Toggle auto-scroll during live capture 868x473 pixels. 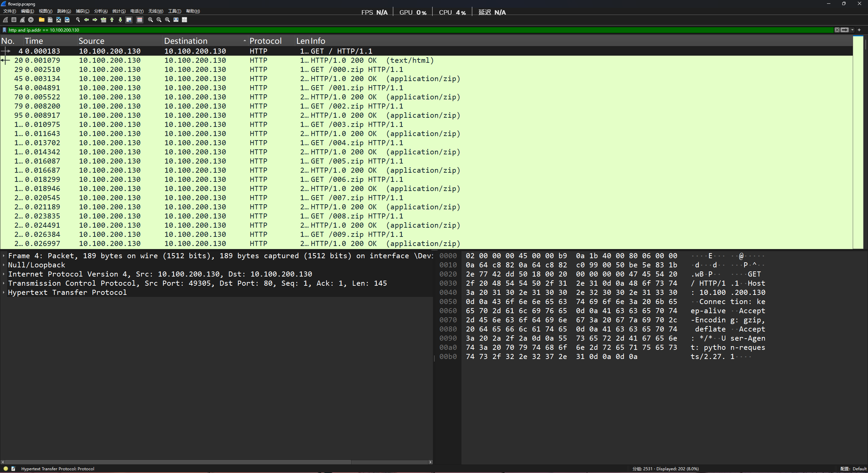pos(129,20)
